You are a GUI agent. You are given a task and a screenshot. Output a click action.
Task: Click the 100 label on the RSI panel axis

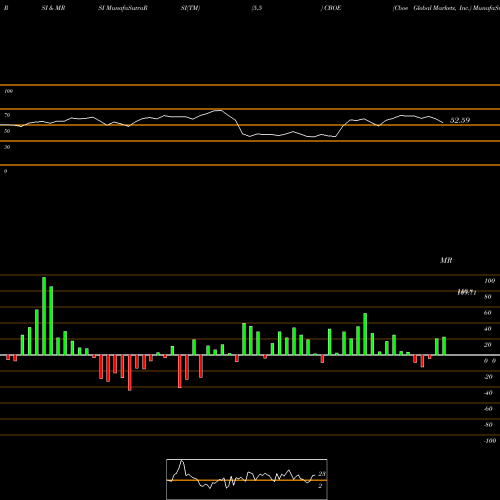8,91
